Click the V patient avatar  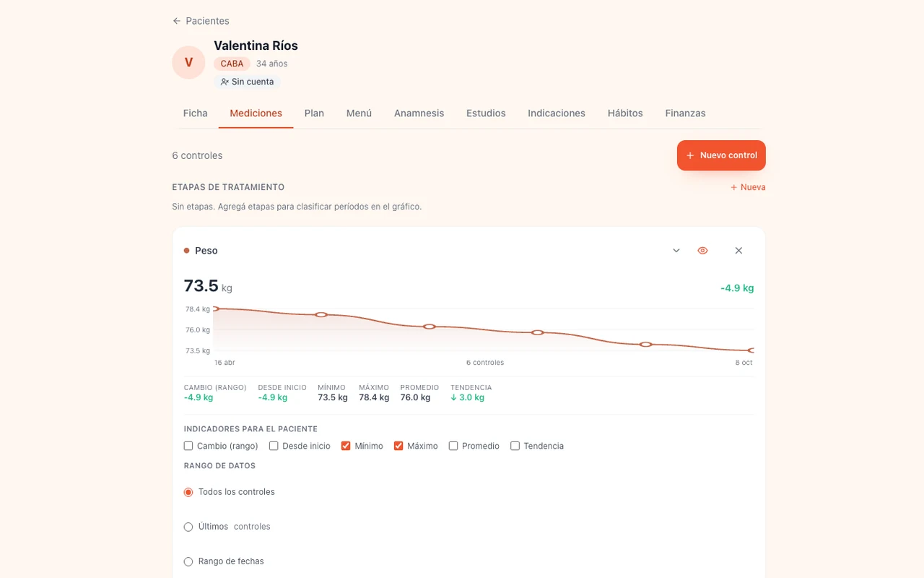(x=188, y=62)
